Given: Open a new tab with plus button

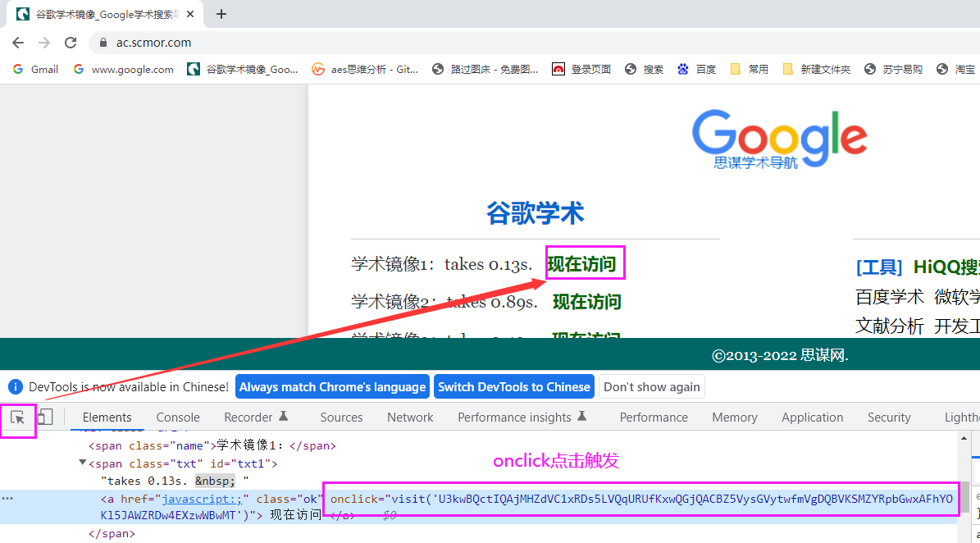Looking at the screenshot, I should [221, 14].
